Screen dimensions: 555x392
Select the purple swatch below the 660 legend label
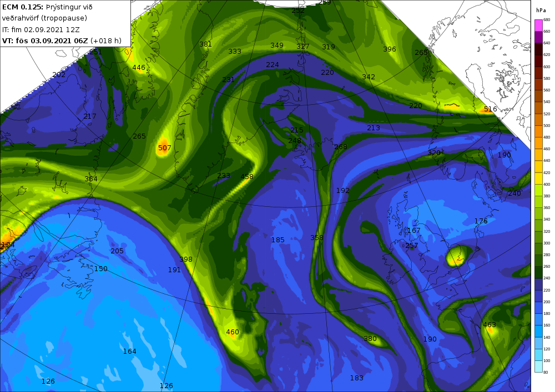point(538,37)
